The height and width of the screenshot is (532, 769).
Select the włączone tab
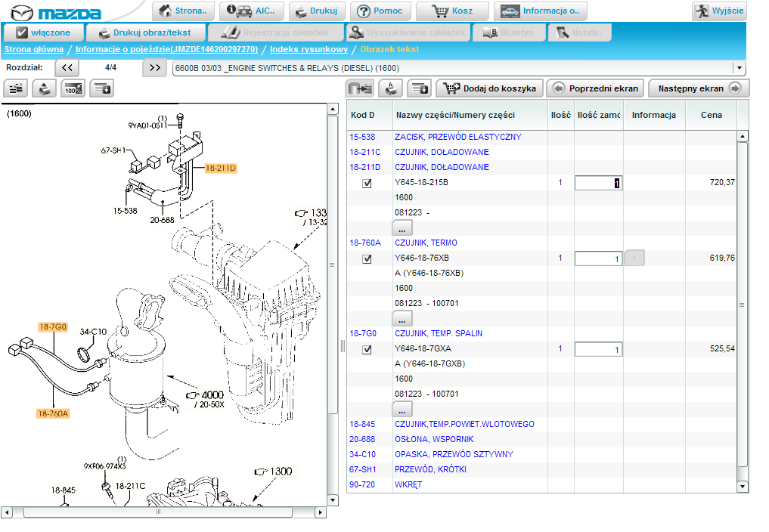pos(42,32)
